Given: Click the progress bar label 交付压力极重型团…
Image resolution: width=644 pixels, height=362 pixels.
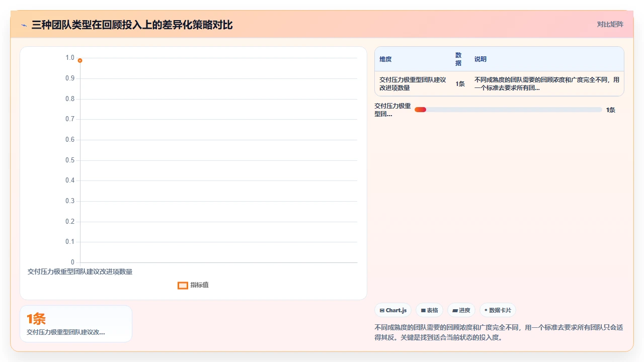Looking at the screenshot, I should (393, 110).
